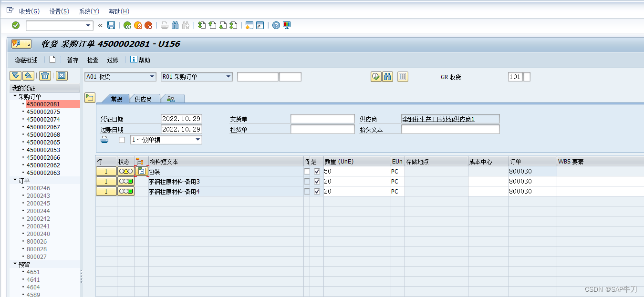Open the 系统(Y) menu
Image resolution: width=644 pixels, height=297 pixels.
pyautogui.click(x=89, y=11)
